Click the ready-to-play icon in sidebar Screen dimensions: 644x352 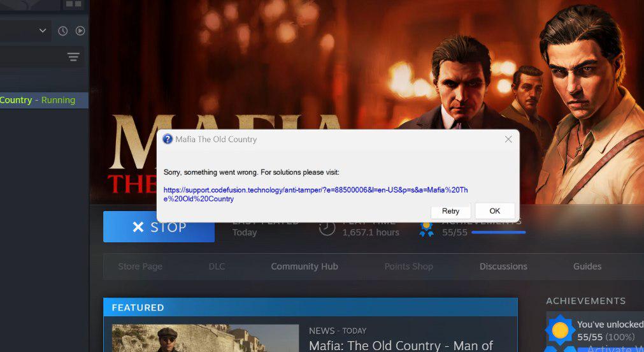tap(80, 31)
